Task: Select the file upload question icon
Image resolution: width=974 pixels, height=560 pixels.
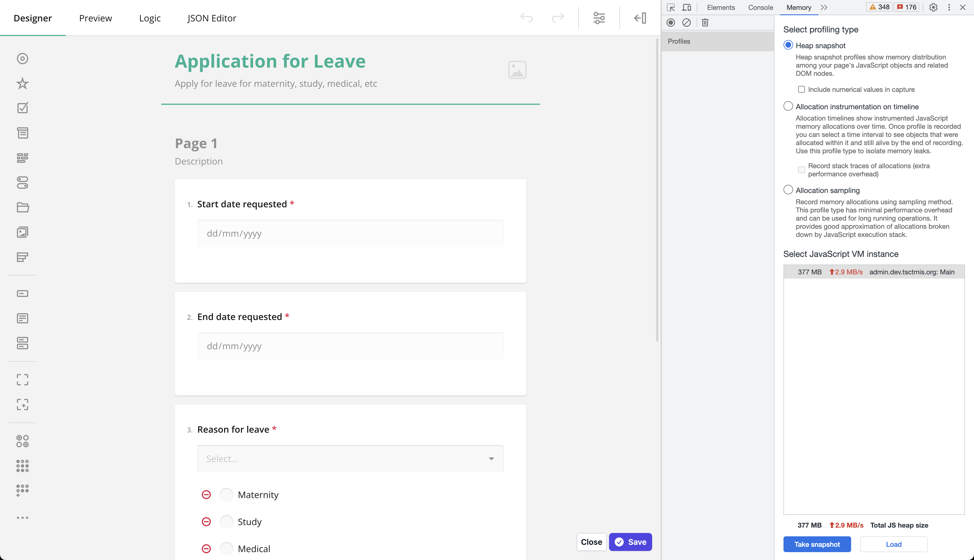Action: (22, 207)
